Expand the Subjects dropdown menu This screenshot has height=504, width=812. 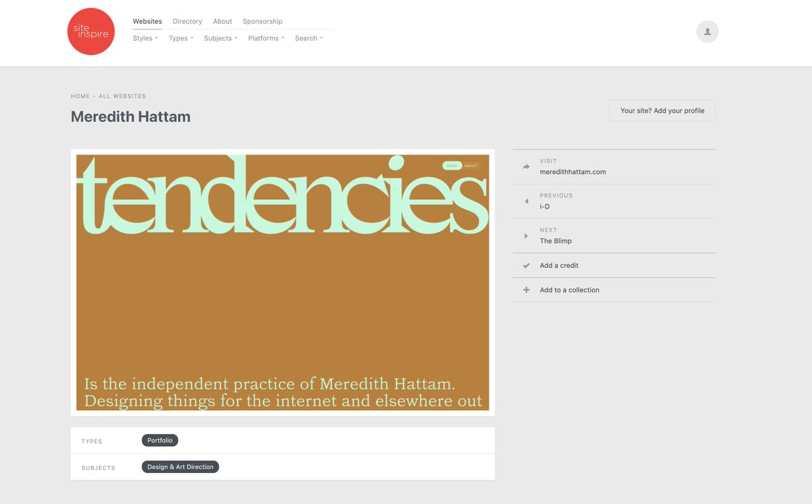point(221,39)
